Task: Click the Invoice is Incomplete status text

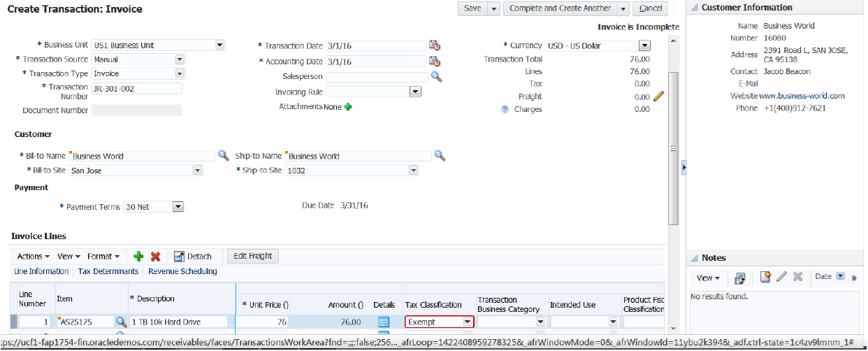Action: click(639, 27)
